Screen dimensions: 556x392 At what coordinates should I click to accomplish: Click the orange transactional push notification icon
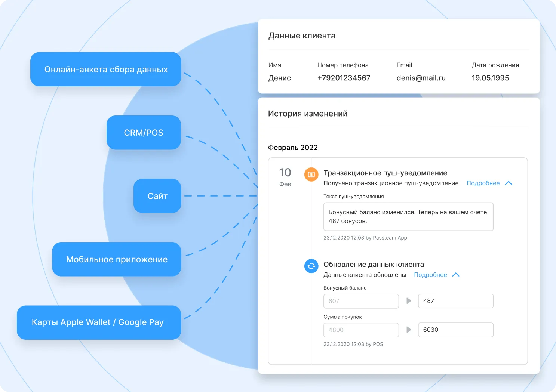[311, 175]
